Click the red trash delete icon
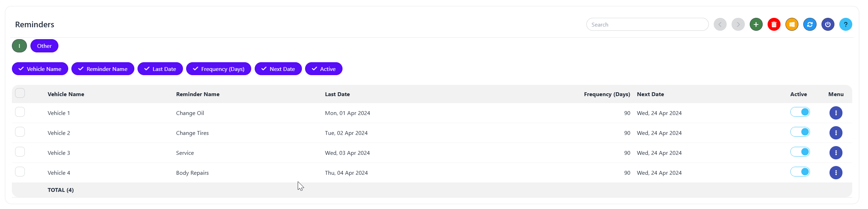 tap(774, 24)
